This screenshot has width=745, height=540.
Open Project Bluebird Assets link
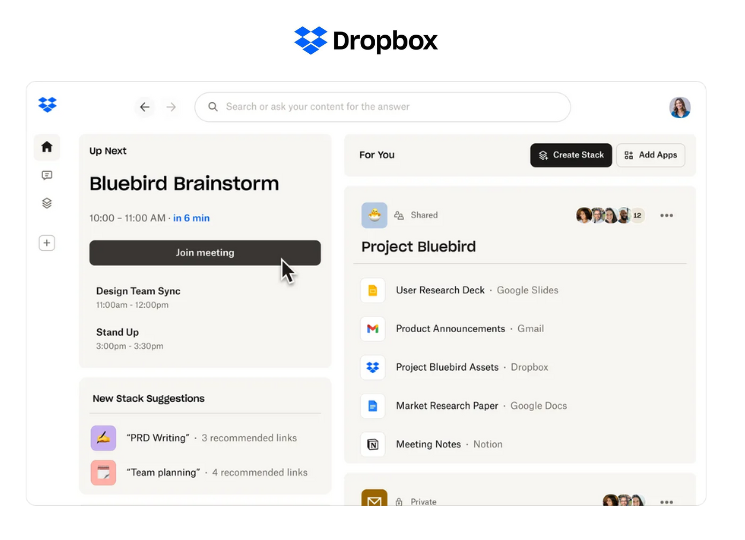(x=447, y=367)
